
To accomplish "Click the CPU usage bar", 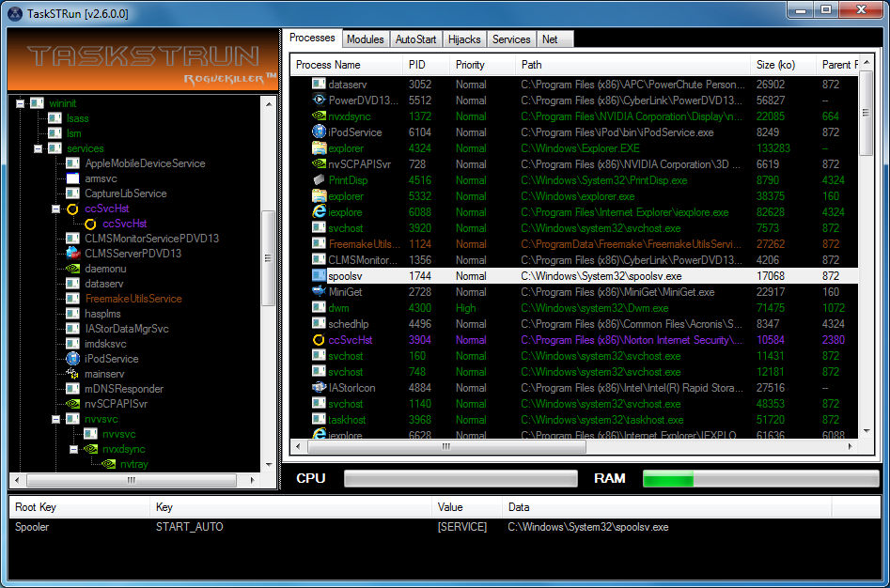I will [x=461, y=478].
